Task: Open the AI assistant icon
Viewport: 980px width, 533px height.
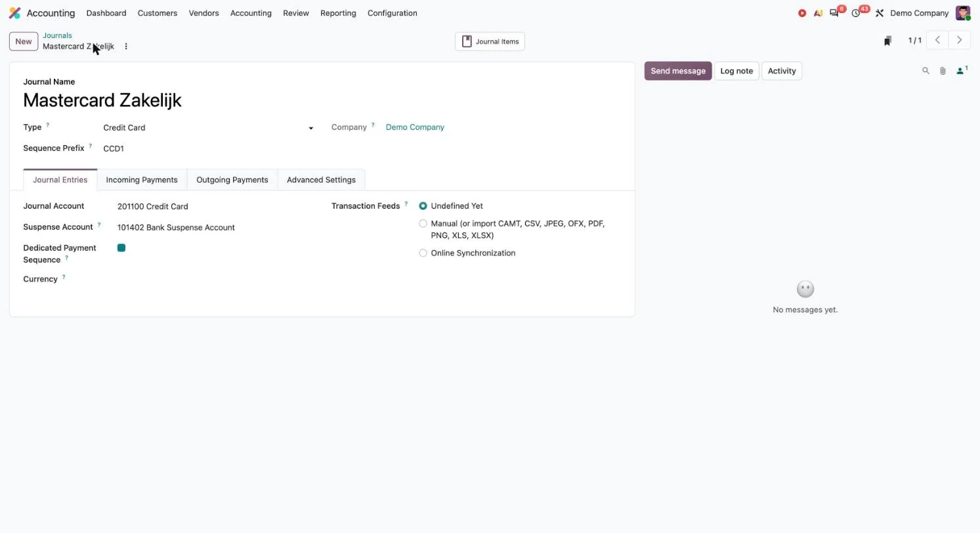Action: [818, 13]
